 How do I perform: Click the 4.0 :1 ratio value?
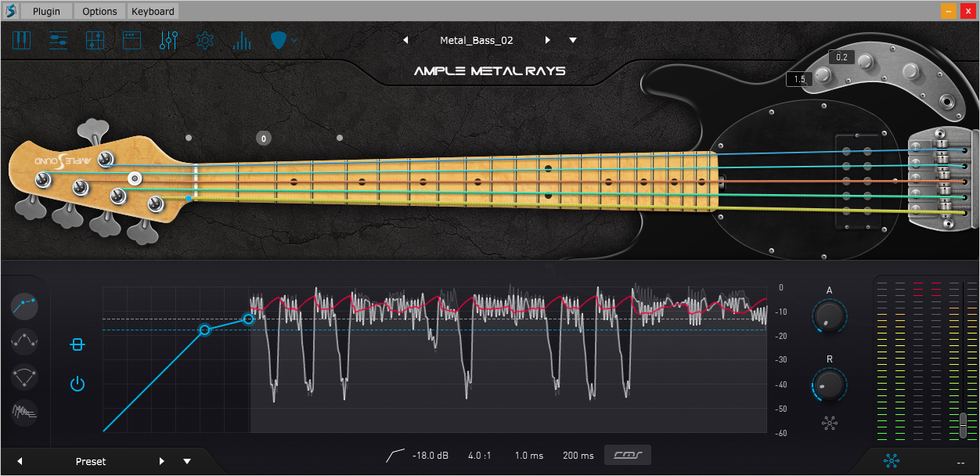click(x=480, y=455)
